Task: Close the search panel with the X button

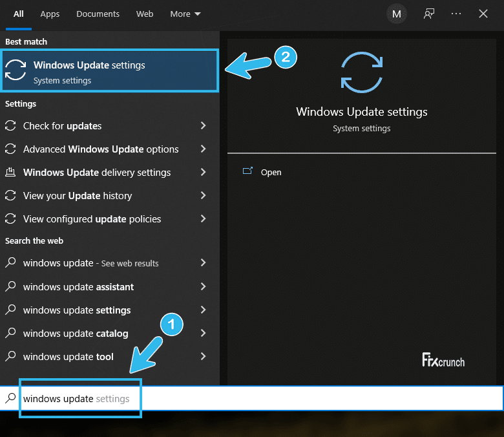Action: point(483,14)
